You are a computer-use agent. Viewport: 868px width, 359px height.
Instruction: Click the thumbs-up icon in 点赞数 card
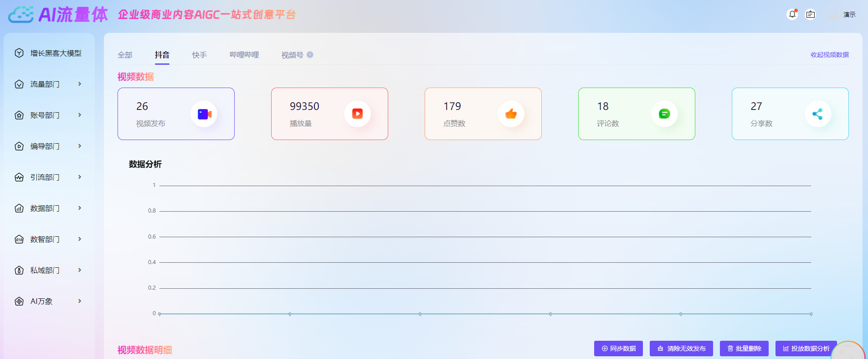(x=511, y=114)
